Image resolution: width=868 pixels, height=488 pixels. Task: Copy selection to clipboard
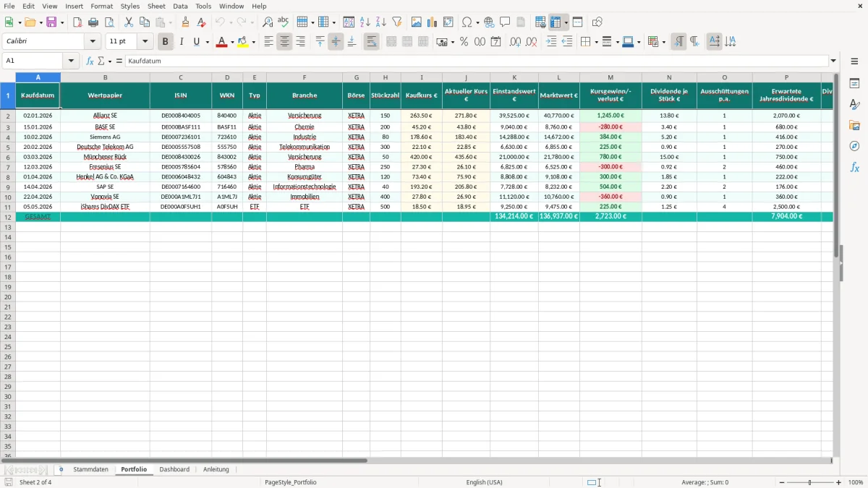coord(145,22)
